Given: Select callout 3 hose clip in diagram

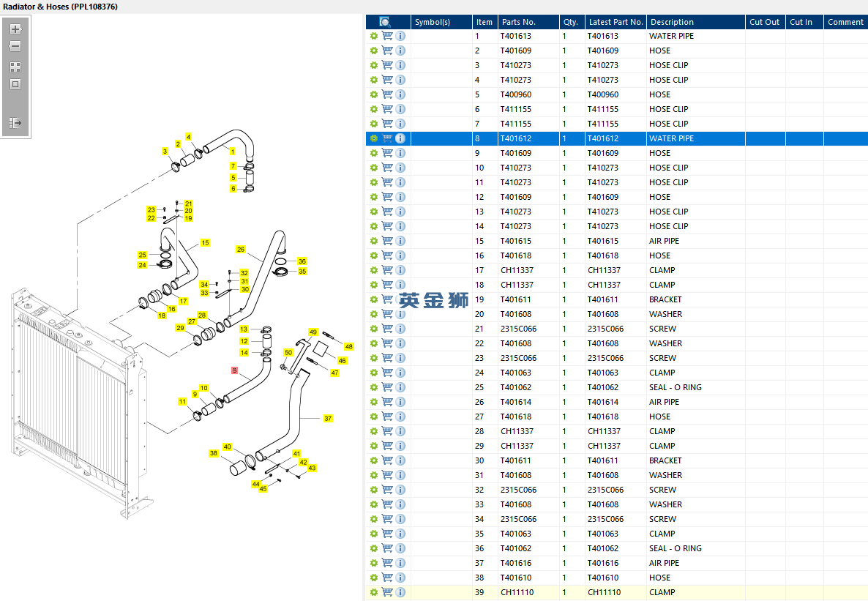Looking at the screenshot, I should point(165,152).
